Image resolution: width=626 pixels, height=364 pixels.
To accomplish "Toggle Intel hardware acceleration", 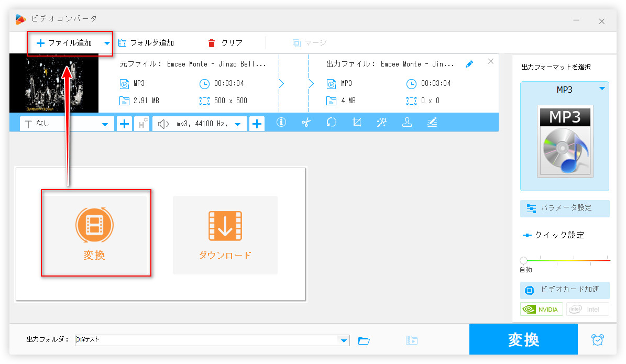I will coord(587,309).
